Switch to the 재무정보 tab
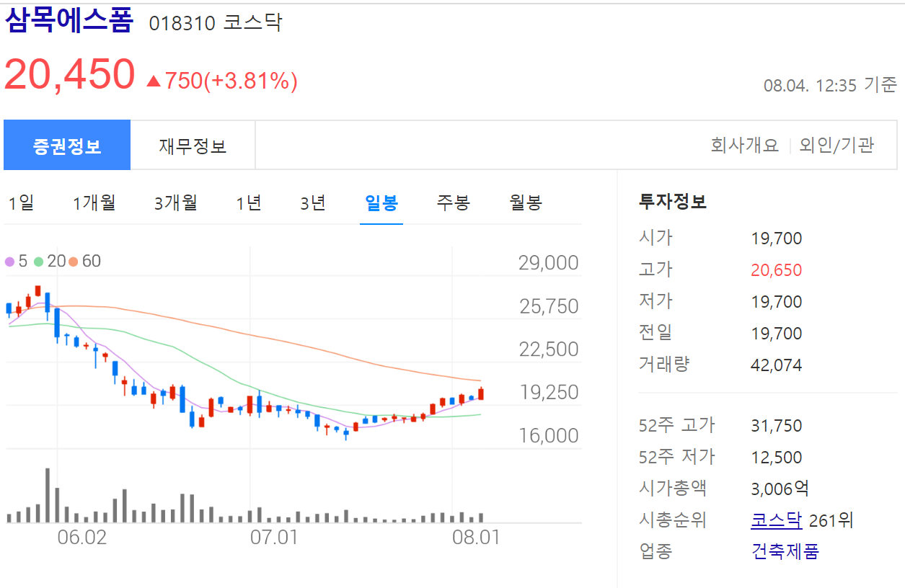Image resolution: width=905 pixels, height=588 pixels. [x=193, y=144]
